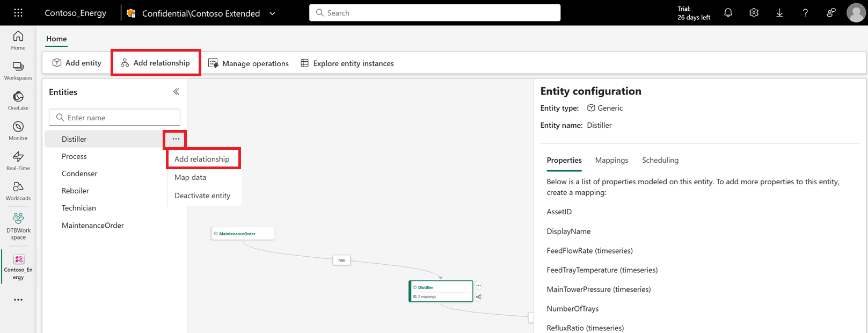Click the sensitivity label shield icon
This screenshot has width=868, height=333.
[131, 13]
